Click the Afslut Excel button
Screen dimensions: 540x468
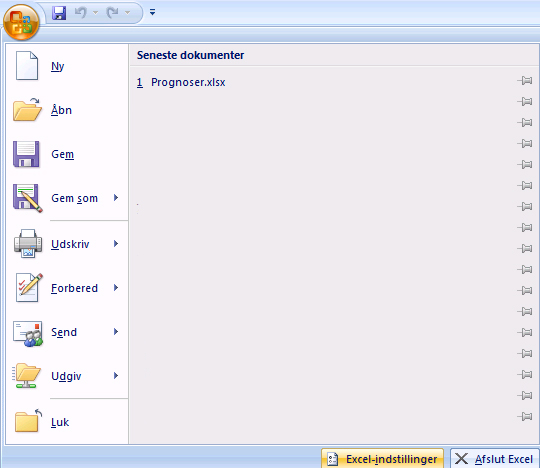coord(495,459)
